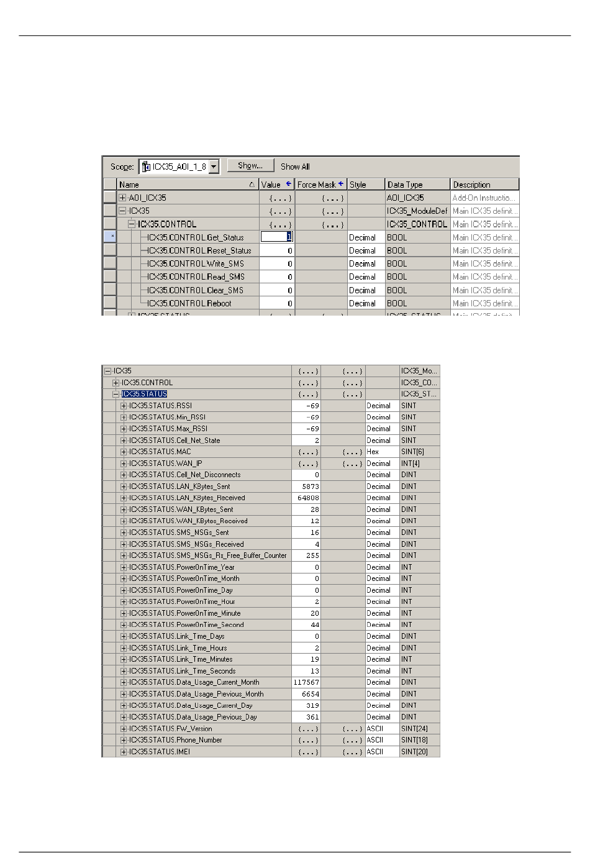Expand ICX35.STATUS.WAN_IP array
The image size is (590, 868).
pos(124,464)
